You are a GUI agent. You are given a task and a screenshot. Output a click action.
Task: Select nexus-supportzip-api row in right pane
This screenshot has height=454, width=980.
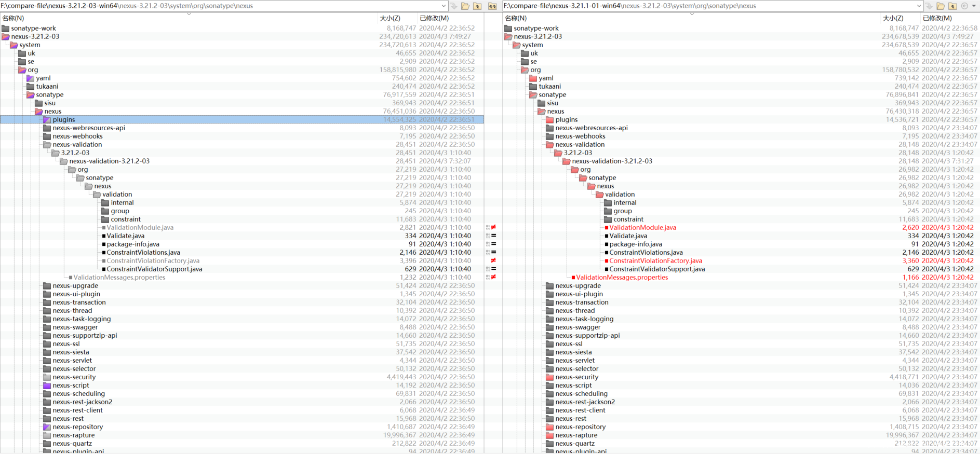coord(741,336)
